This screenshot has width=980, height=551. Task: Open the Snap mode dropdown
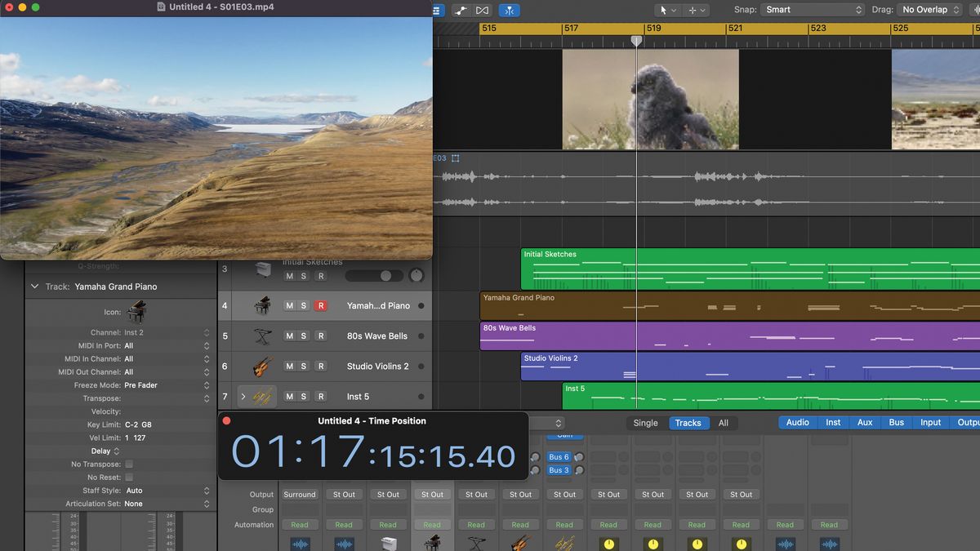[812, 9]
